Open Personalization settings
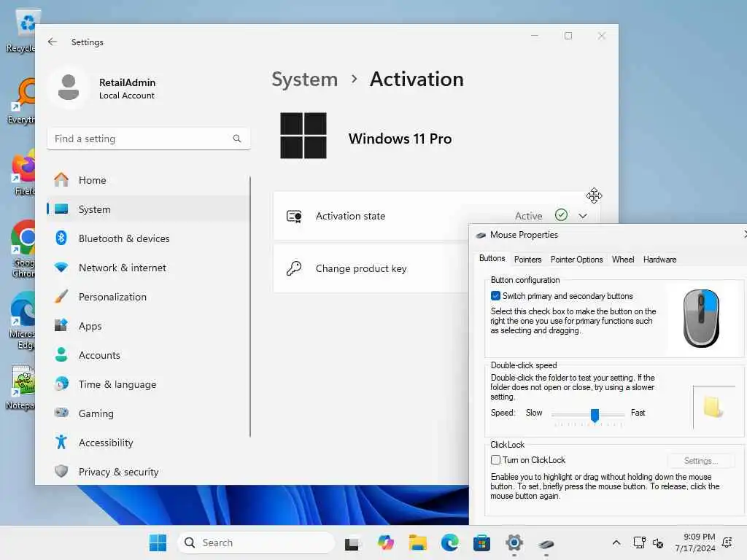Image resolution: width=747 pixels, height=560 pixels. click(149, 297)
